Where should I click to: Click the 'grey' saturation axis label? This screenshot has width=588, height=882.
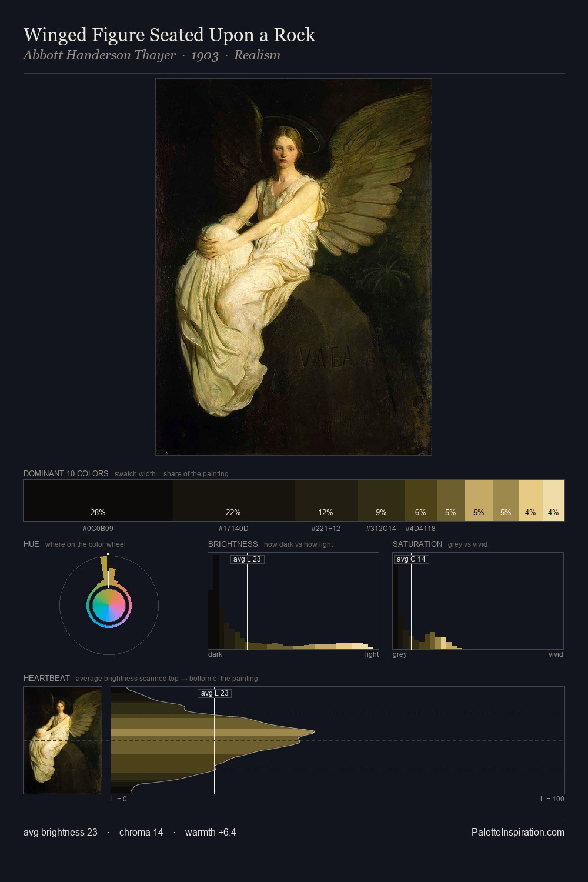400,654
